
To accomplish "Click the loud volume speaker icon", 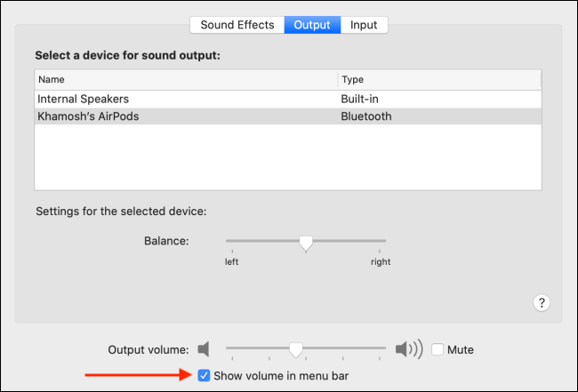I will 409,349.
